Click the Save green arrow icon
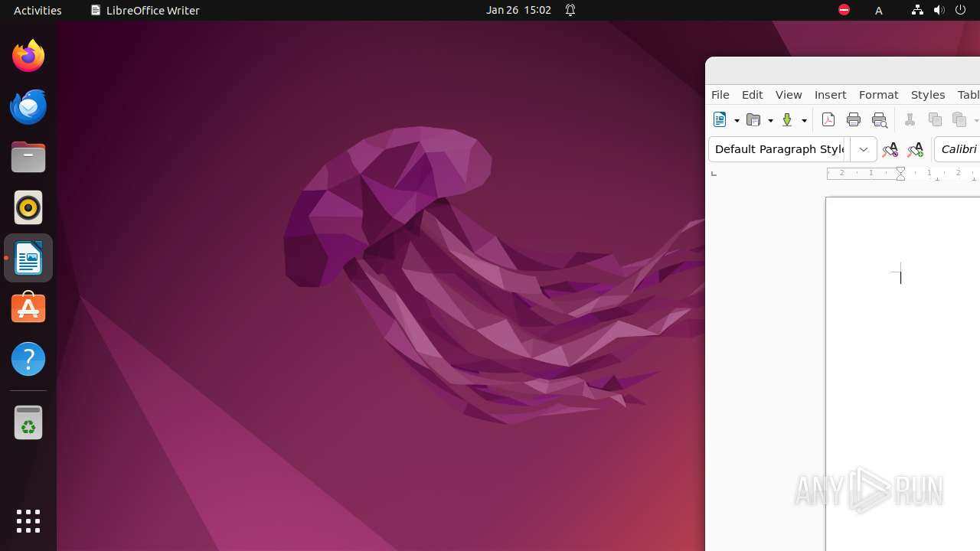The height and width of the screenshot is (551, 980). (x=786, y=119)
